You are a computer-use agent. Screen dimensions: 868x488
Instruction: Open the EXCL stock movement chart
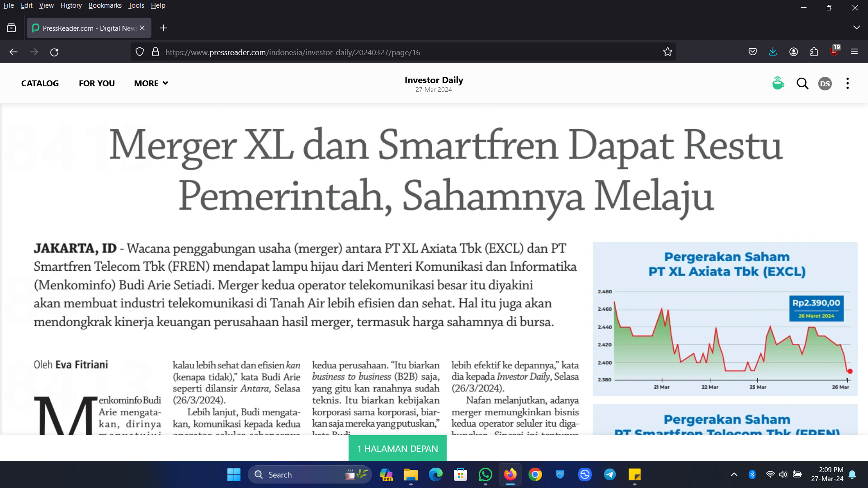(725, 319)
